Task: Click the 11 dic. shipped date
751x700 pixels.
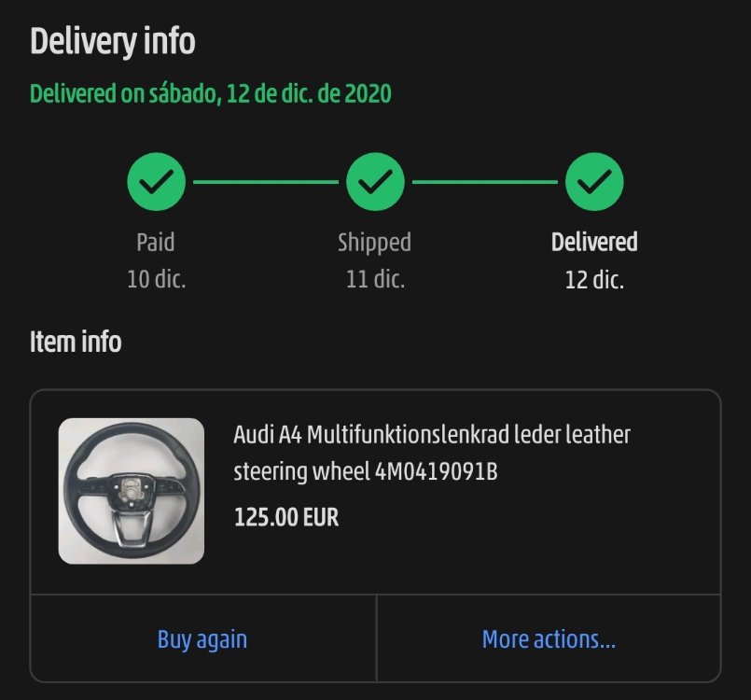Action: tap(375, 279)
